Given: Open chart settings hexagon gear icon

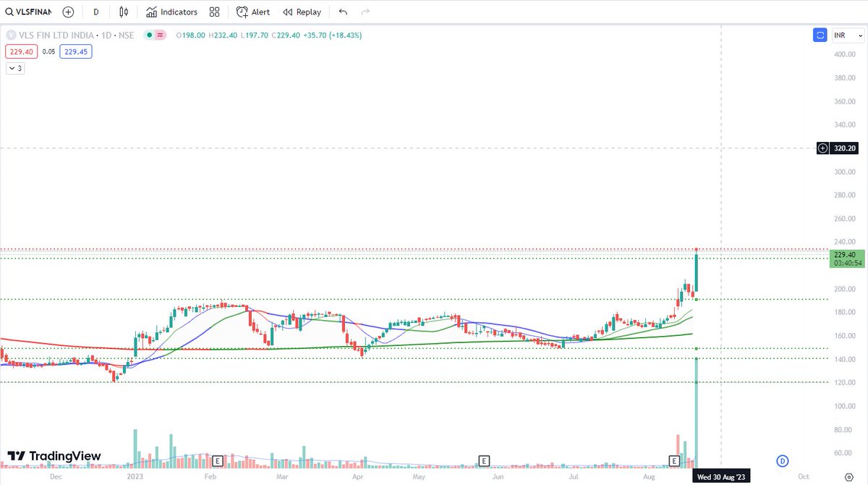Looking at the screenshot, I should pos(849,477).
